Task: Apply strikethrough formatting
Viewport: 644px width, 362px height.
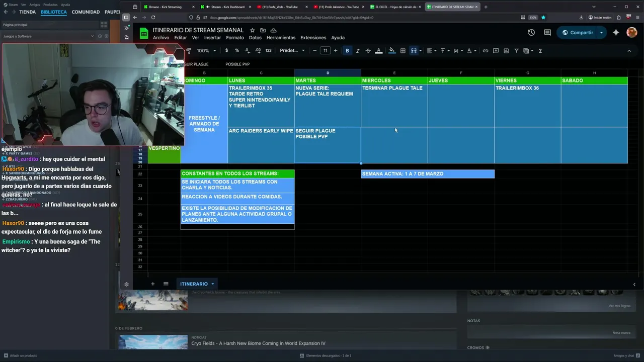Action: coord(368,51)
